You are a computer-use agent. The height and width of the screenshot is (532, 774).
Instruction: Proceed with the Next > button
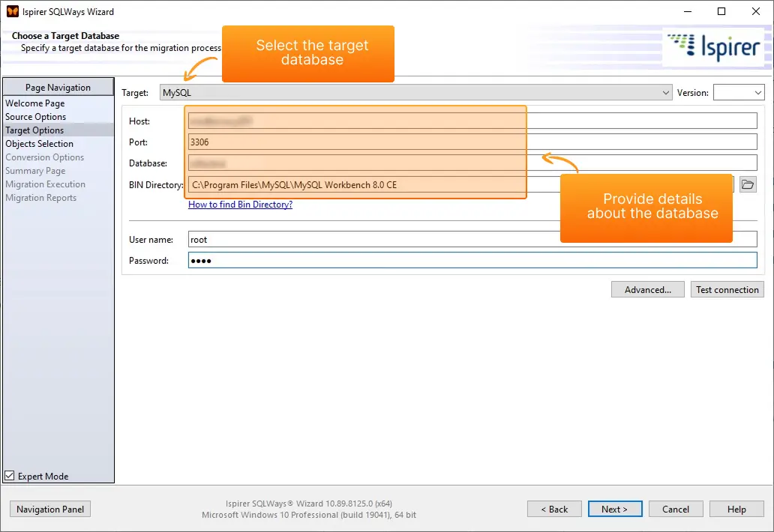click(x=615, y=509)
